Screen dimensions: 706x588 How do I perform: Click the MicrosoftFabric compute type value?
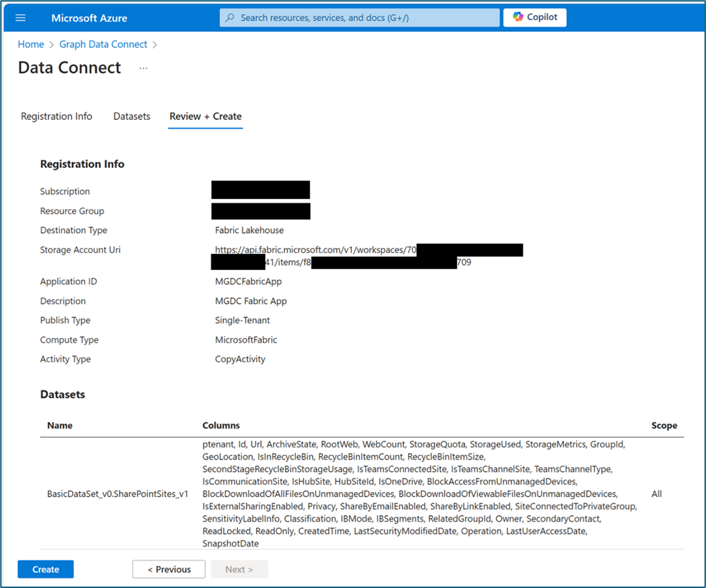246,340
